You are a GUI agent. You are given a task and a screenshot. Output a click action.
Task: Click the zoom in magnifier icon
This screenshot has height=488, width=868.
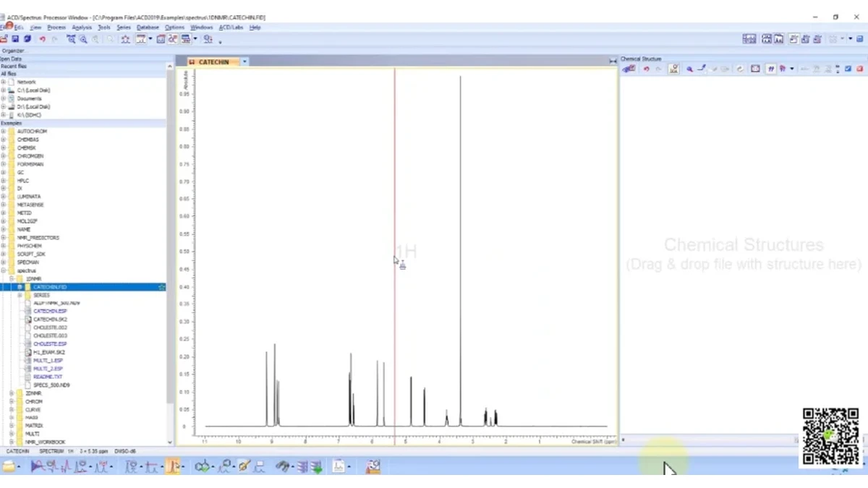(x=83, y=39)
